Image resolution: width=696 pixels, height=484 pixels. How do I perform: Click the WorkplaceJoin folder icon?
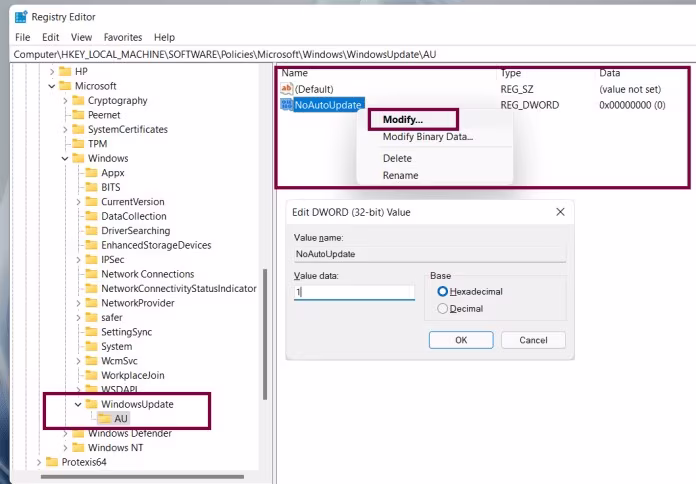[91, 375]
